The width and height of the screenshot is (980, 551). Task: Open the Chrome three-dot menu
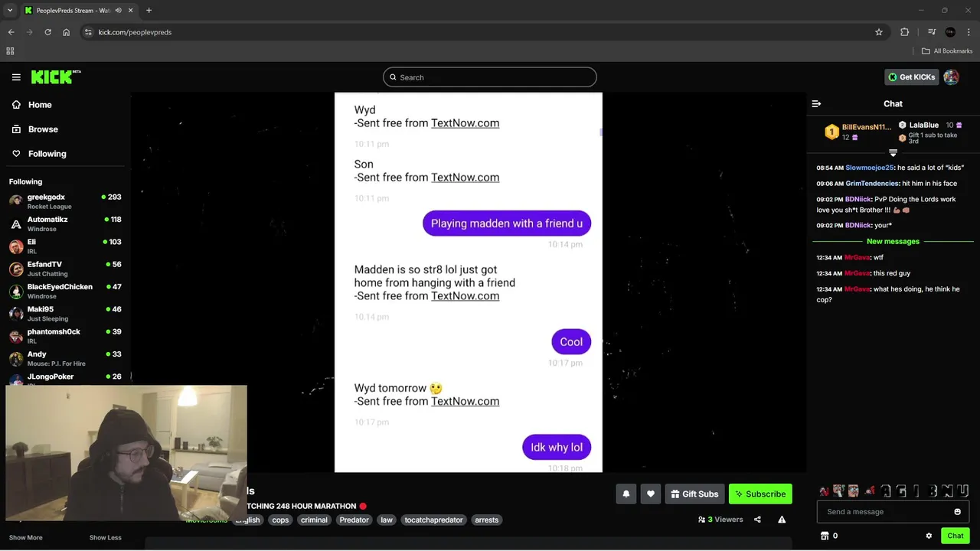coord(968,32)
